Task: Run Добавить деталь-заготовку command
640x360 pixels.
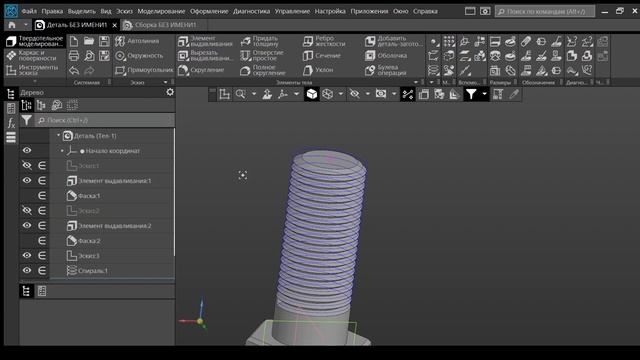Action: pos(394,41)
